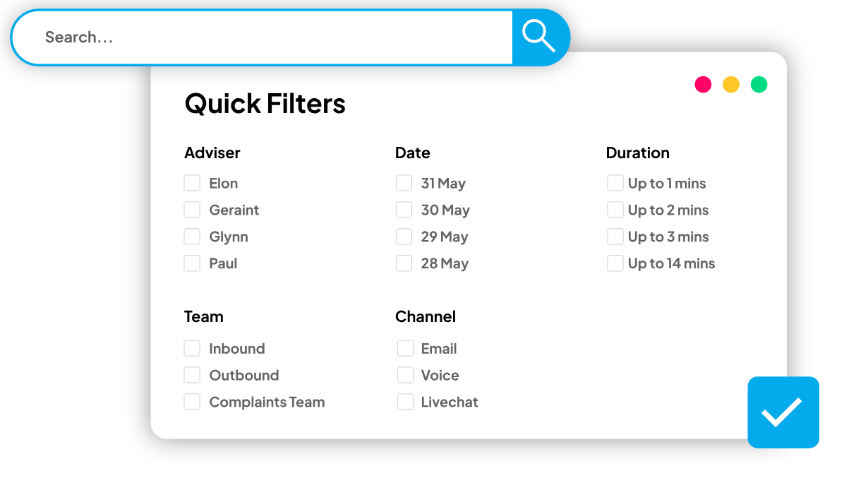Select the Complaints Team filter
This screenshot has width=868, height=488.
[192, 403]
